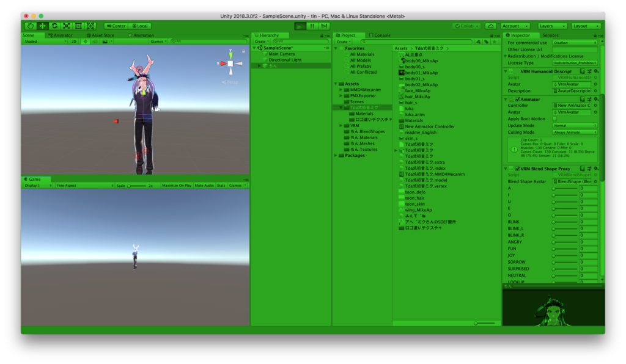626x364 pixels.
Task: Click Hierarchy Create button
Action: (x=262, y=42)
